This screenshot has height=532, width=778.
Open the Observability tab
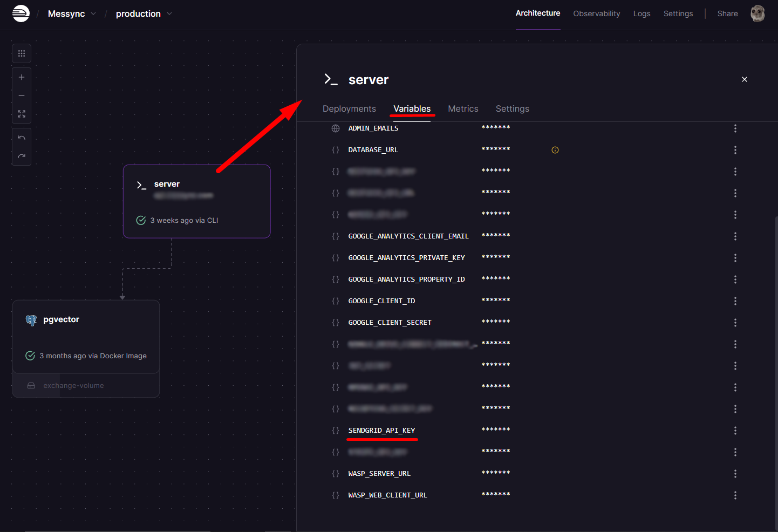point(597,13)
